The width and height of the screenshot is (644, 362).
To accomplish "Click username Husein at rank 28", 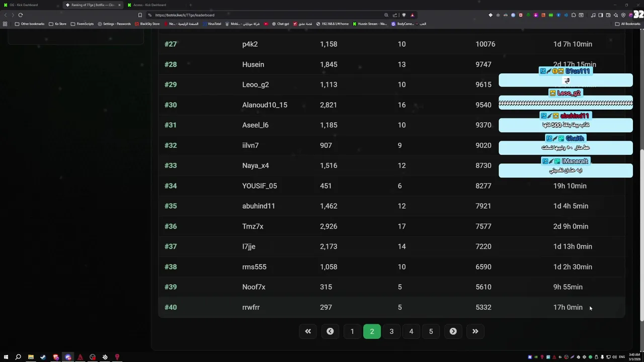I will pyautogui.click(x=253, y=64).
